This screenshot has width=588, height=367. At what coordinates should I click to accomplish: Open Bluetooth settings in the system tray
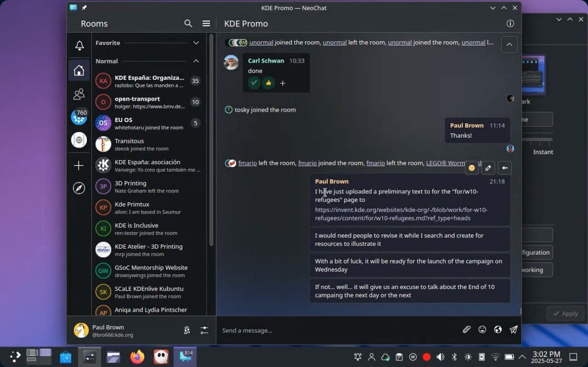click(x=454, y=357)
